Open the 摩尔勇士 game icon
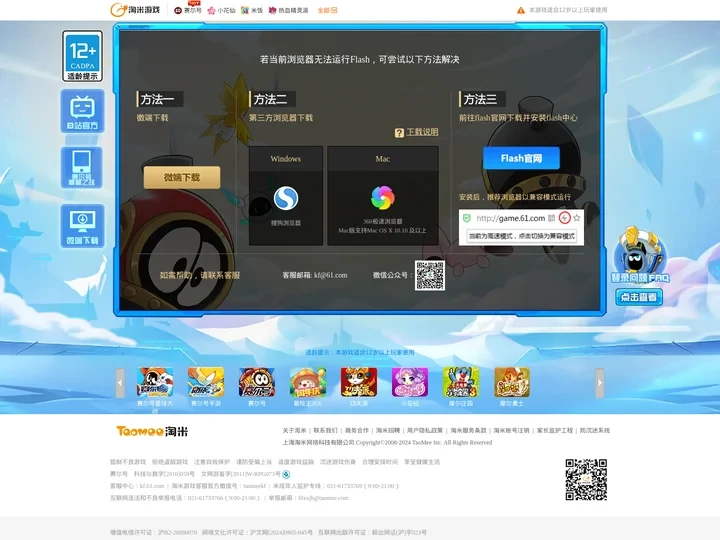The width and height of the screenshot is (720, 540). click(x=512, y=382)
